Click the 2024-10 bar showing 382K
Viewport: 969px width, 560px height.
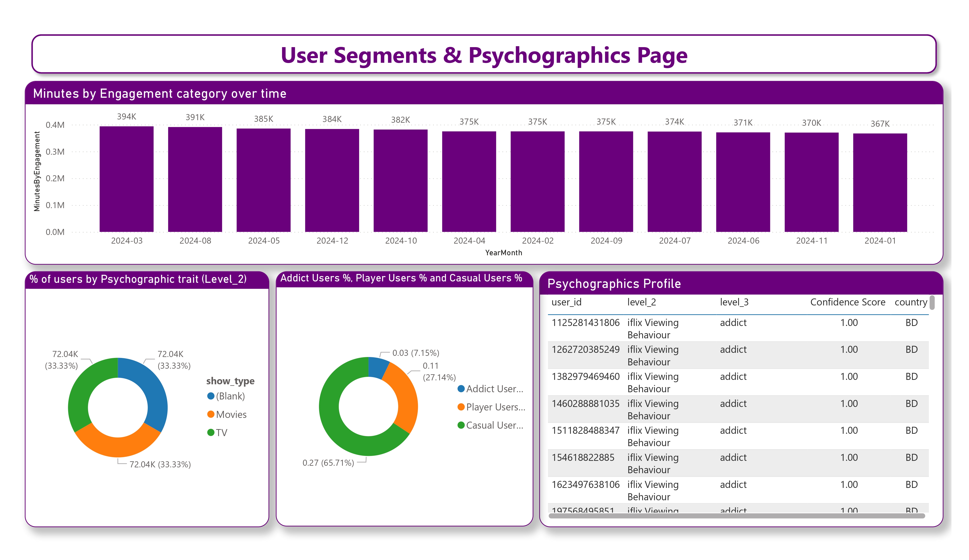coord(400,181)
